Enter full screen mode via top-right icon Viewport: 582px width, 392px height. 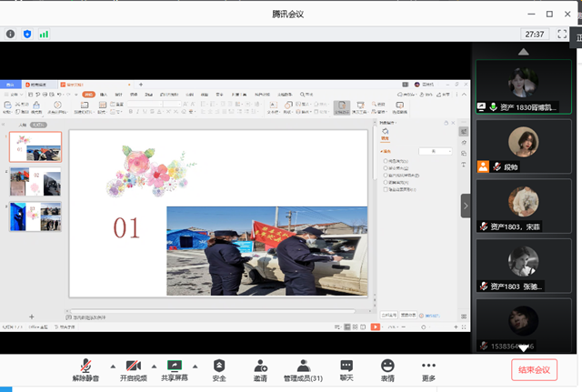pos(562,34)
